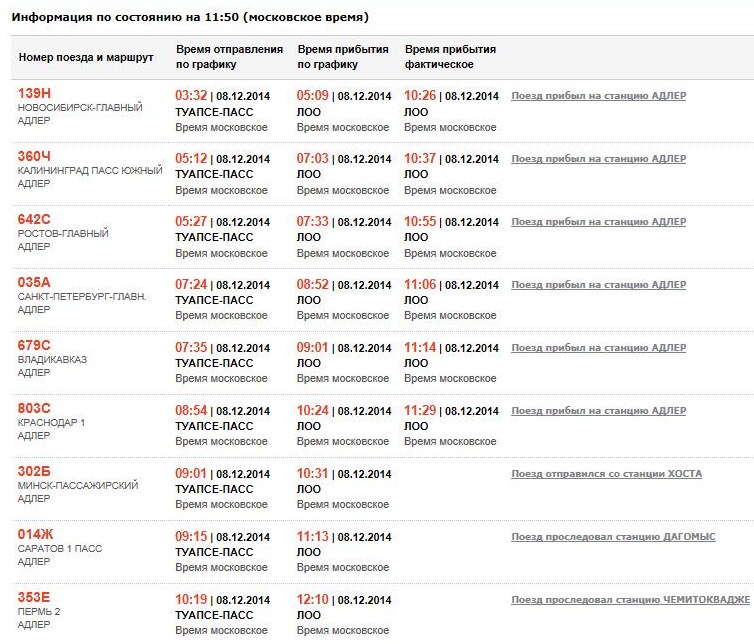754x644 pixels.
Task: Open train number 803С
Action: click(34, 409)
